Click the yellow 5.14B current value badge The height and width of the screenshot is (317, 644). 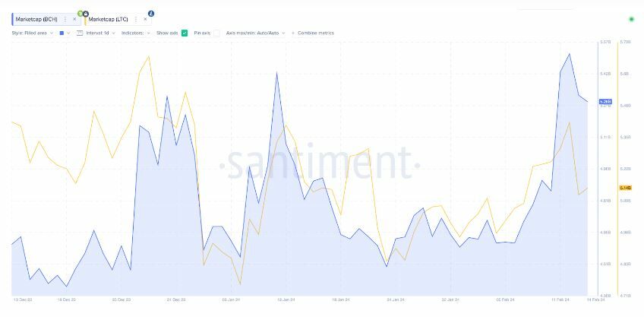pos(625,188)
